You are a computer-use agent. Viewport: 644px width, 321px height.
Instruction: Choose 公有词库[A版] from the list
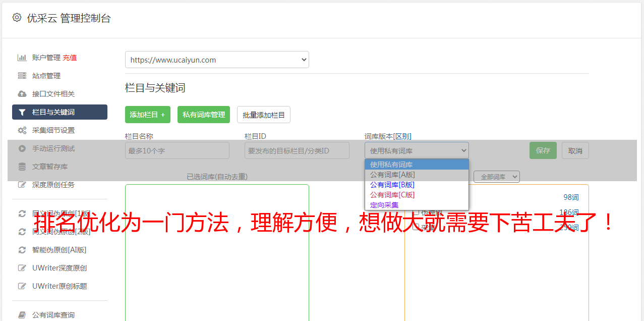click(417, 175)
